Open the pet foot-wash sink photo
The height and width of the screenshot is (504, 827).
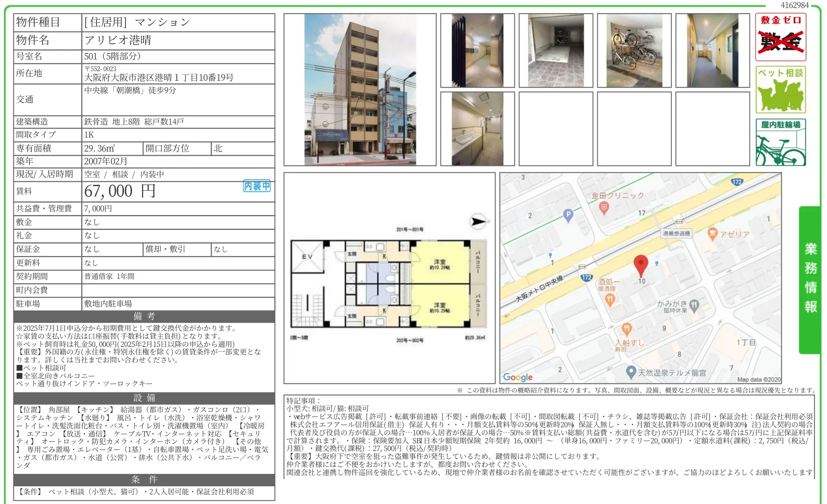point(477,129)
